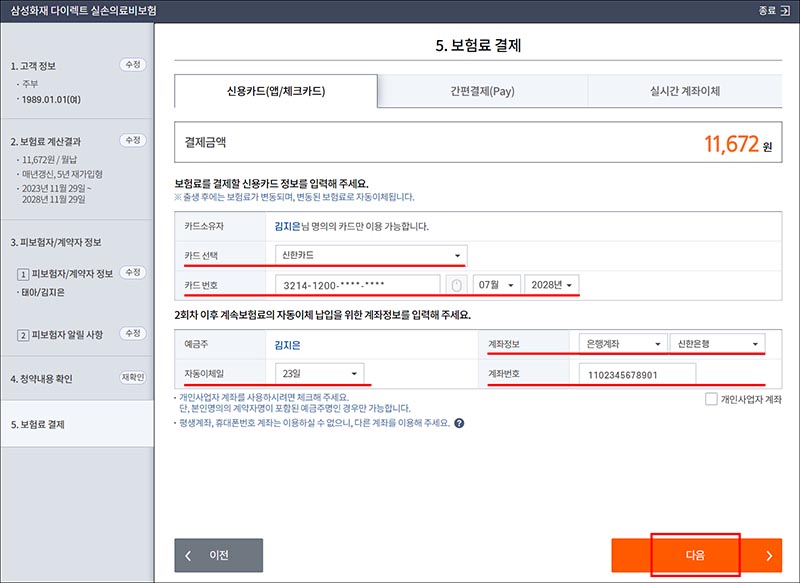Click 재확인 next to 청약내용 확인
The image size is (800, 583).
coord(133,377)
